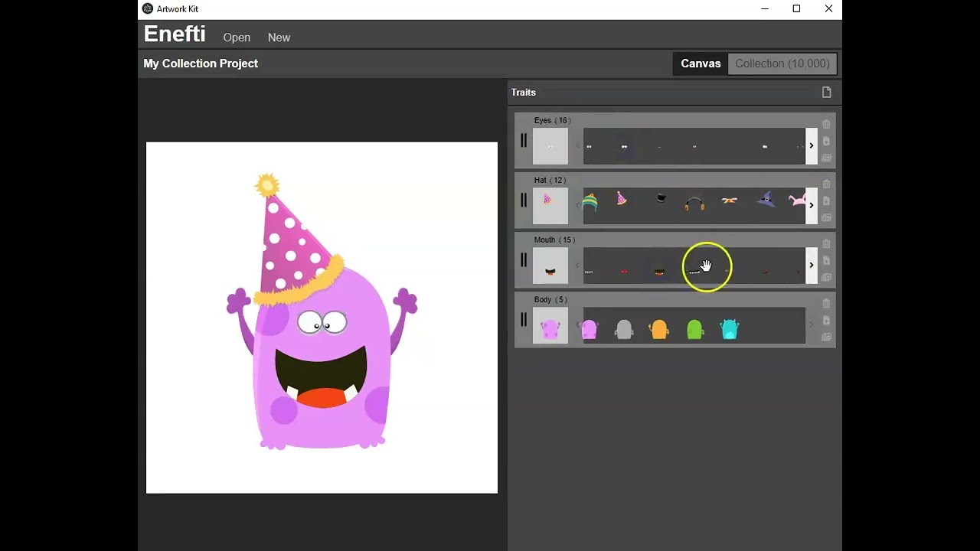Switch to the Canvas tab

[x=701, y=64]
